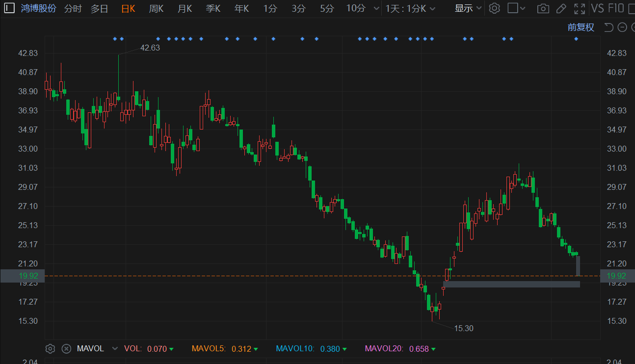
Task: Open MAVOL indicator settings gear
Action: click(50, 349)
